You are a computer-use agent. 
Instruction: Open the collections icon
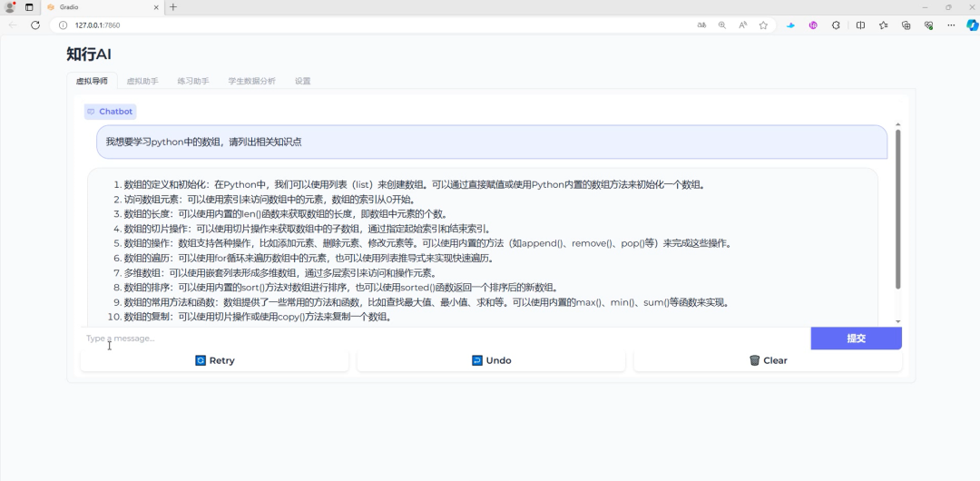pyautogui.click(x=906, y=25)
